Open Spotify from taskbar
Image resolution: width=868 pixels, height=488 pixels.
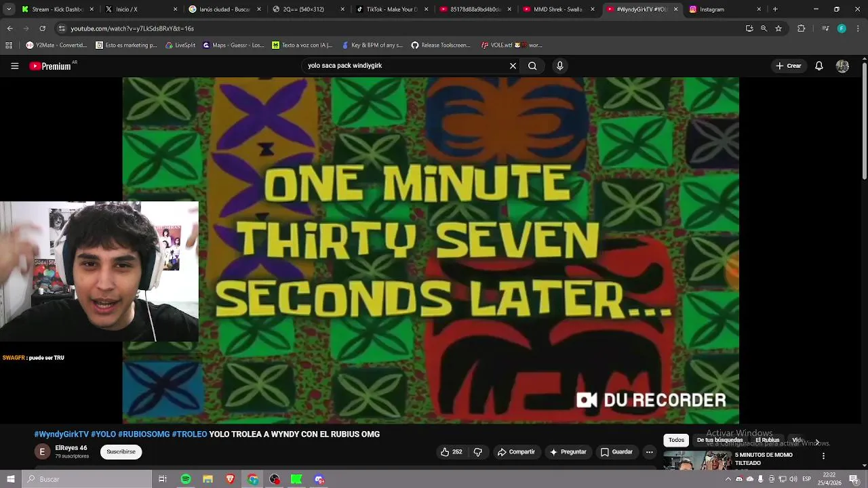pyautogui.click(x=185, y=479)
